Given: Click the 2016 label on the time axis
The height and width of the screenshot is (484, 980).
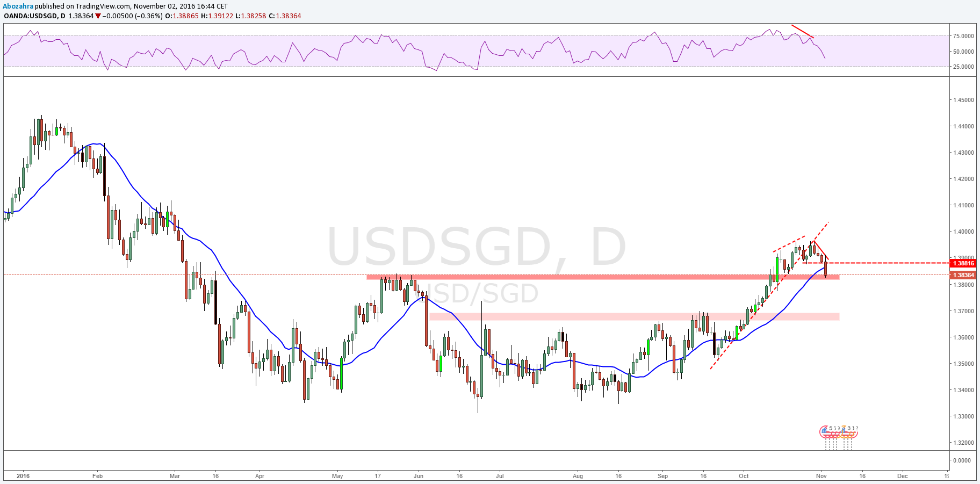Looking at the screenshot, I should [23, 476].
